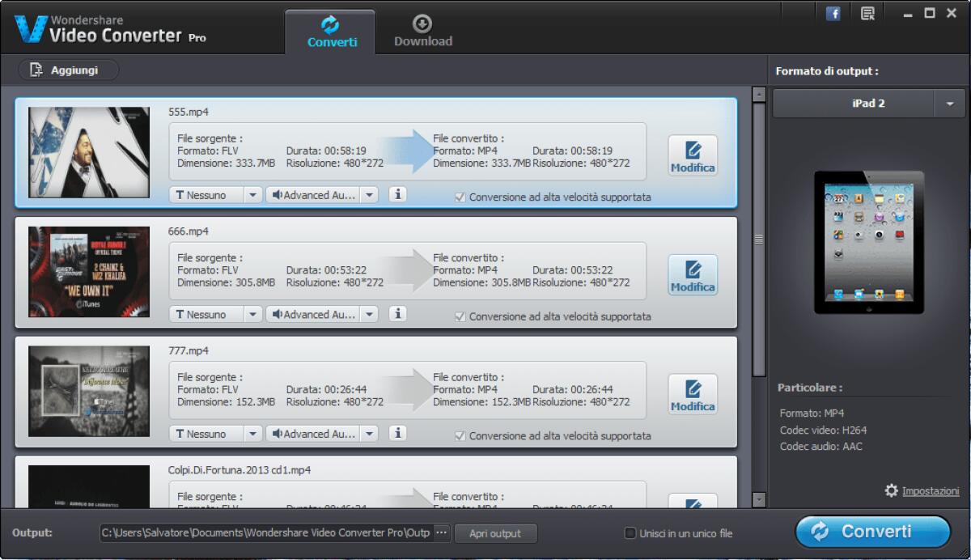This screenshot has width=971, height=560.
Task: Expand the 'Nessuno' subtitle dropdown on 777.mp4
Action: [x=252, y=433]
